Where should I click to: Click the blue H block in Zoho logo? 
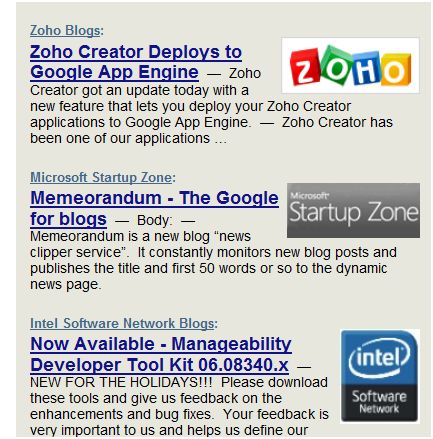365,67
